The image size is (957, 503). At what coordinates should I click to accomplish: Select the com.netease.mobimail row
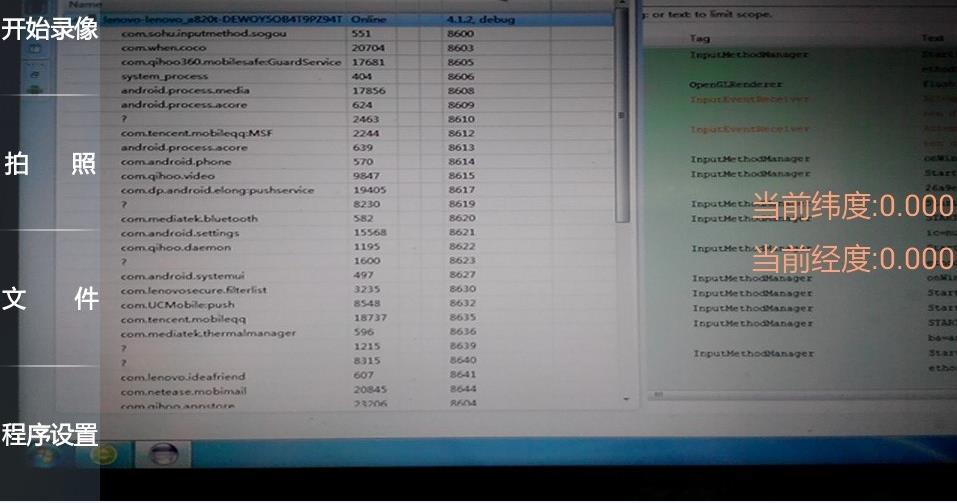click(x=357, y=391)
